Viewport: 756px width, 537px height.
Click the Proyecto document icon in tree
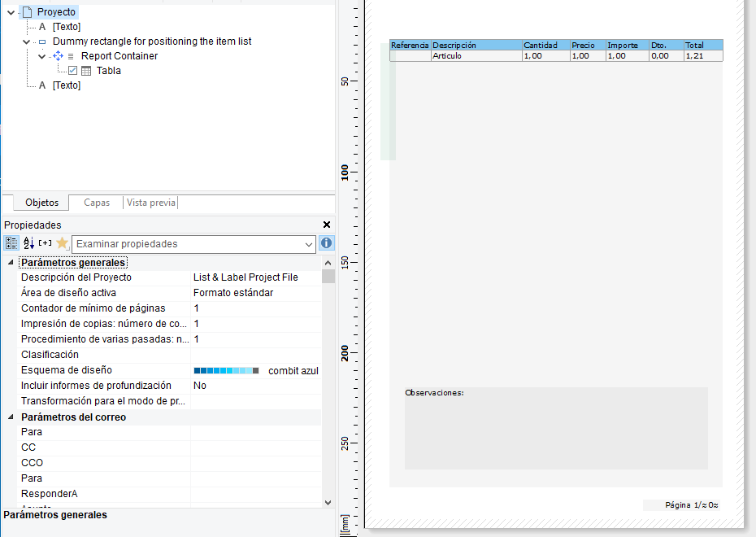pyautogui.click(x=26, y=12)
